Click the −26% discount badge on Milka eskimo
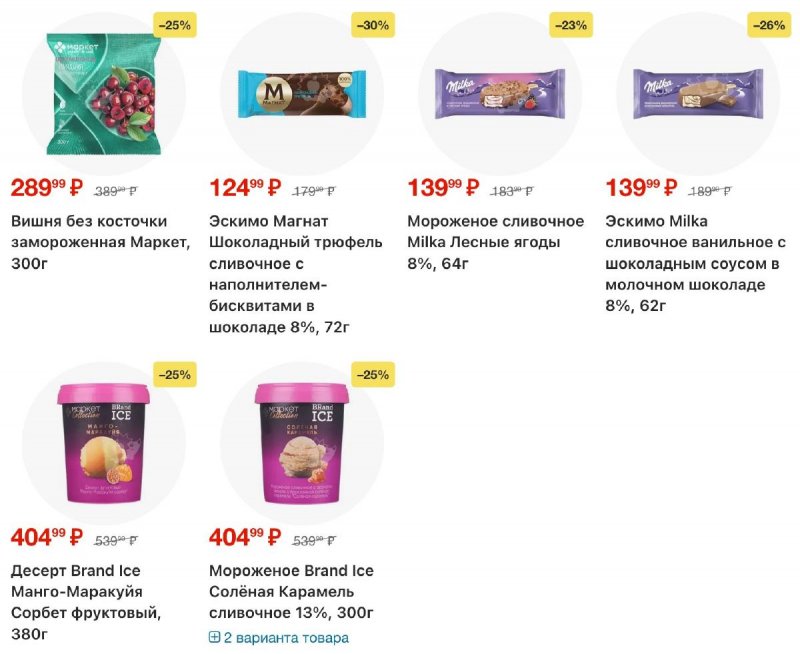The height and width of the screenshot is (654, 800). coord(768,25)
